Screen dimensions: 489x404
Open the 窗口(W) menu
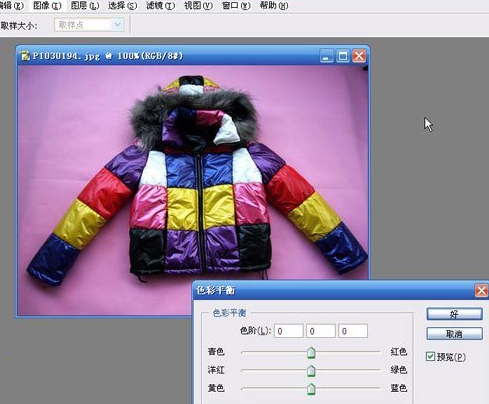pos(236,6)
